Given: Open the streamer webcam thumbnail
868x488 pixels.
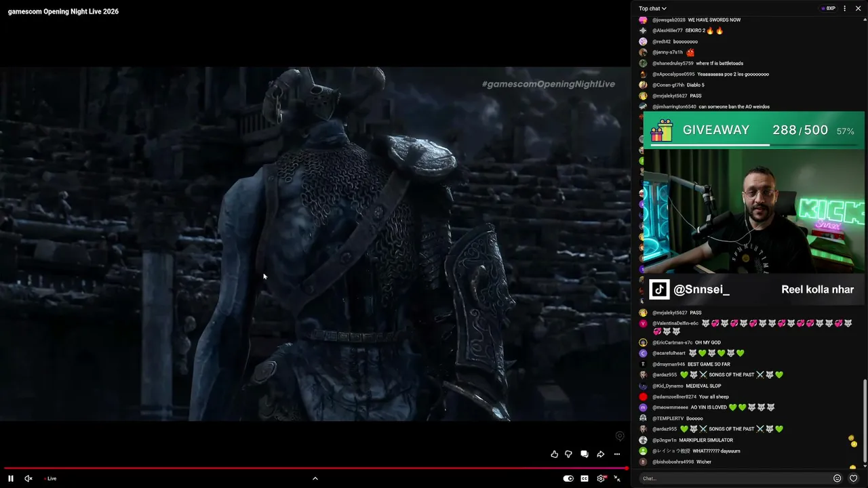Looking at the screenshot, I should [x=753, y=211].
